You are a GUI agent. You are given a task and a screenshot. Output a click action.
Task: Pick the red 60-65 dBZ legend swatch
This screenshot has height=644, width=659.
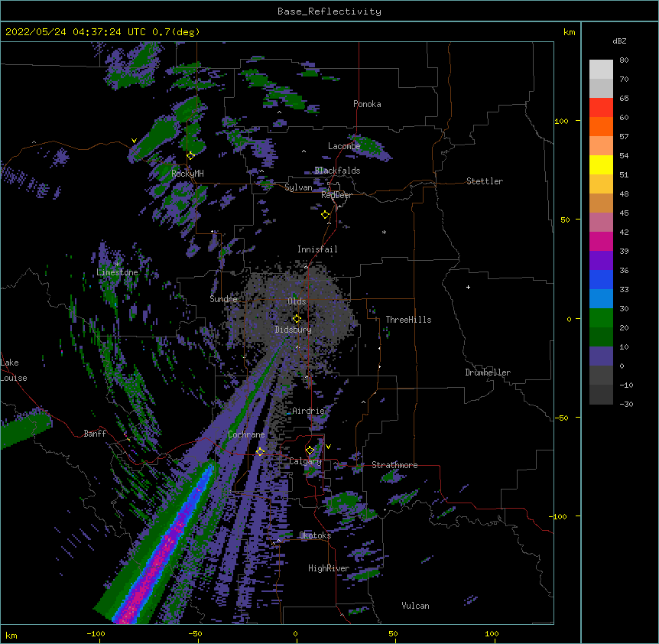[601, 107]
